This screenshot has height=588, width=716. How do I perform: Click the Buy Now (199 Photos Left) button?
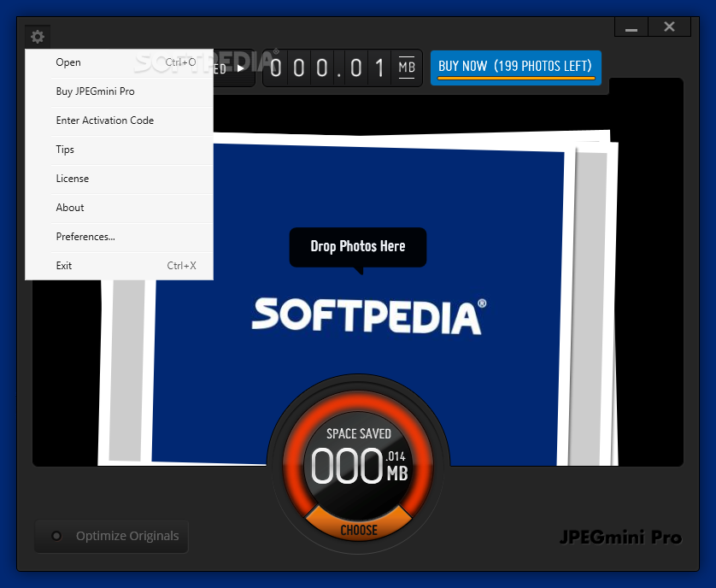pos(515,68)
